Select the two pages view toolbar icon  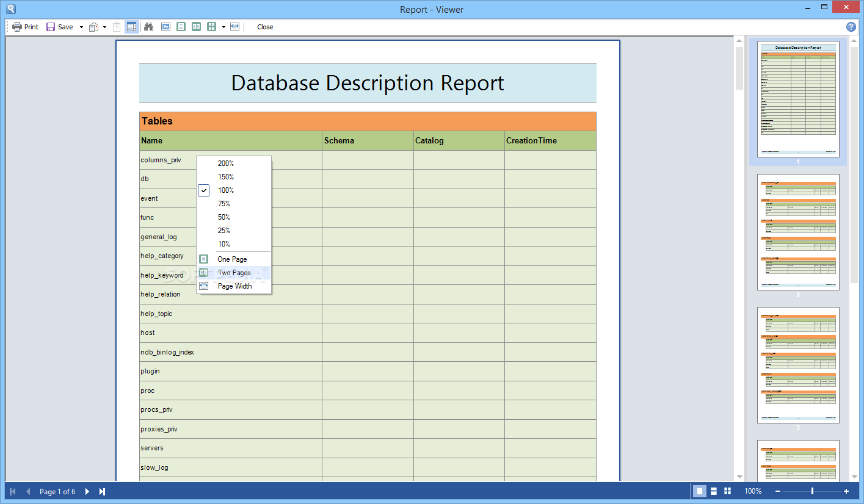[x=196, y=27]
